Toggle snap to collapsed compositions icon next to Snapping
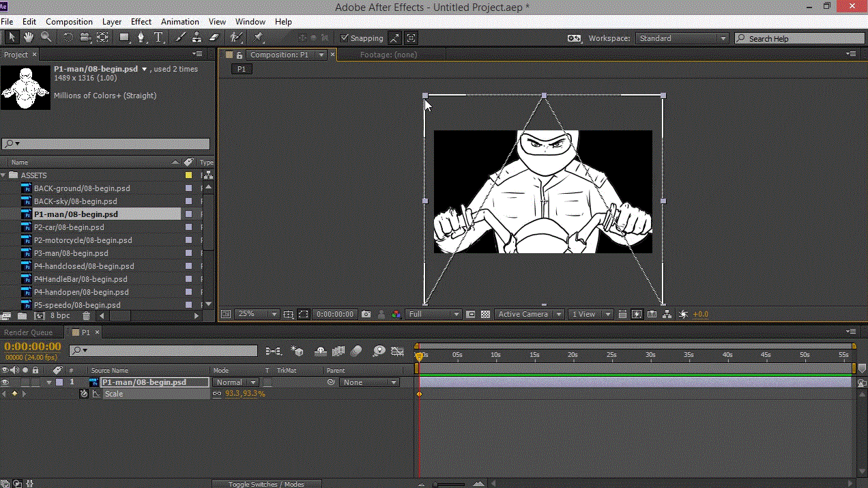 click(411, 38)
